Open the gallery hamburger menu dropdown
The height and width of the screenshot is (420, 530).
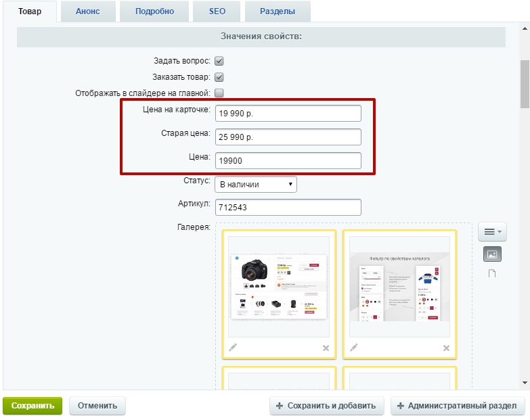[492, 231]
